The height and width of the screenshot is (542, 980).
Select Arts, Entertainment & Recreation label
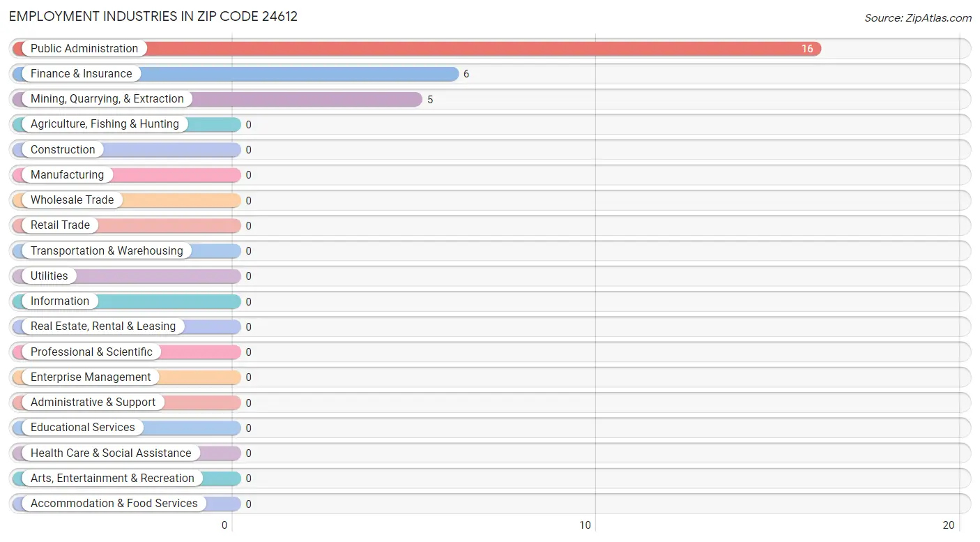(112, 478)
